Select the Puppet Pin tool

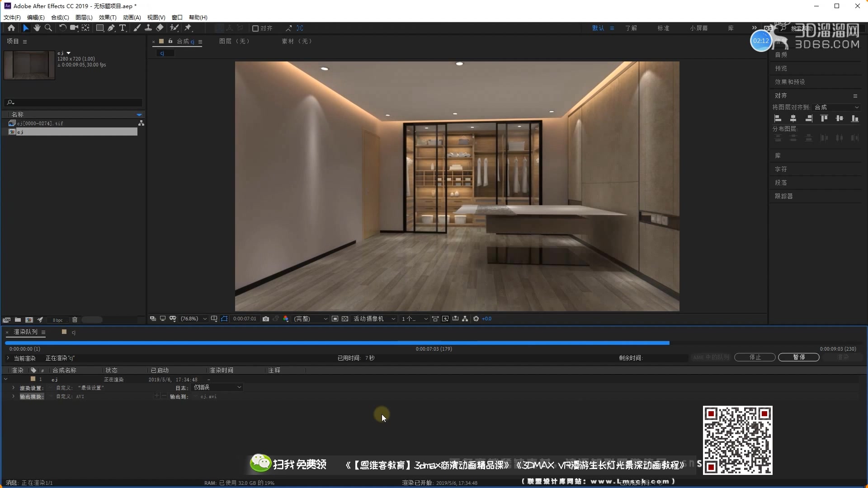click(x=188, y=28)
